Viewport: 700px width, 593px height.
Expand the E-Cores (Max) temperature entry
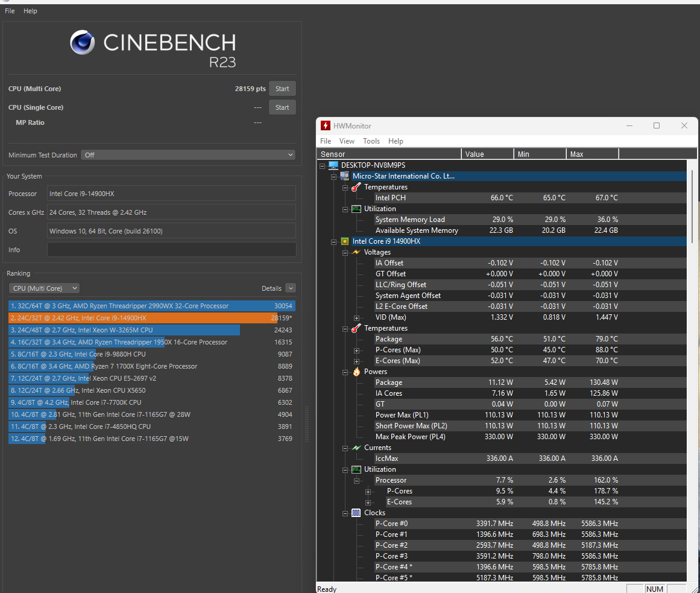click(x=356, y=361)
